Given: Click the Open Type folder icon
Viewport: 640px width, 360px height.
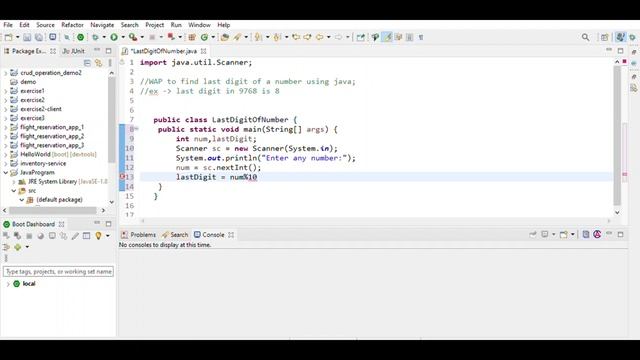Looking at the screenshot, I should tap(224, 37).
